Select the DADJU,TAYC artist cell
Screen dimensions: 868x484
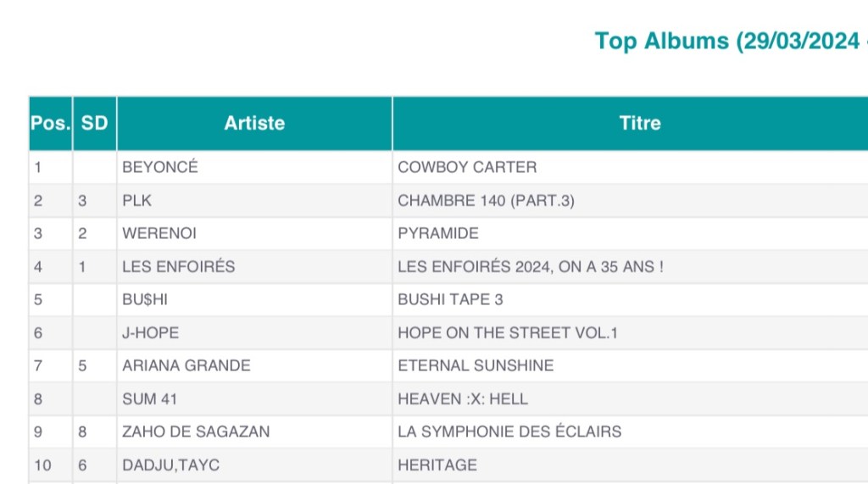click(x=170, y=465)
